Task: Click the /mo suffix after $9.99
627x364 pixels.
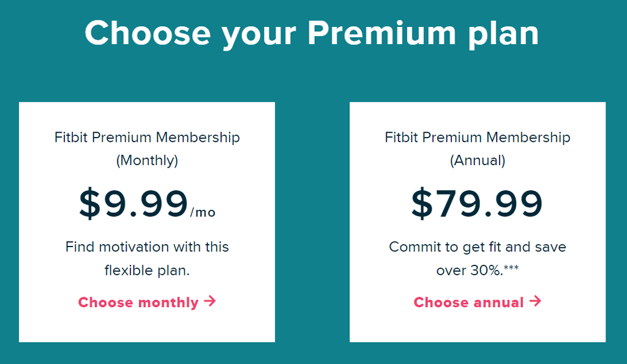Action: [203, 212]
